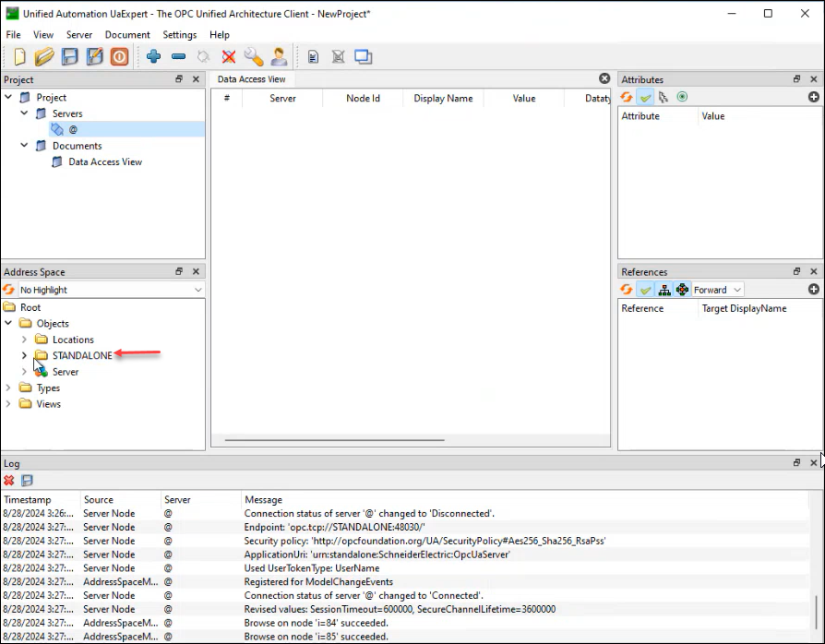
Task: Close the Address Space panel
Action: pyautogui.click(x=196, y=271)
